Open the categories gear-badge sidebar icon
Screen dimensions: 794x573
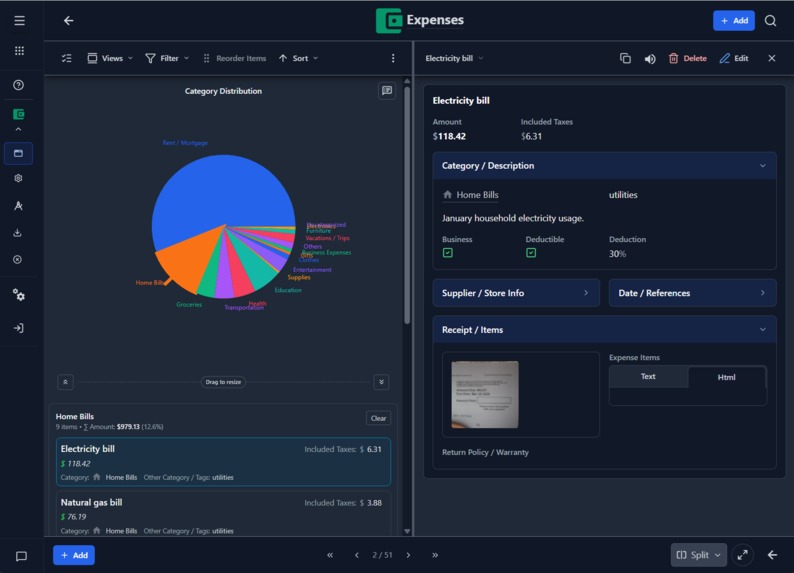[18, 178]
